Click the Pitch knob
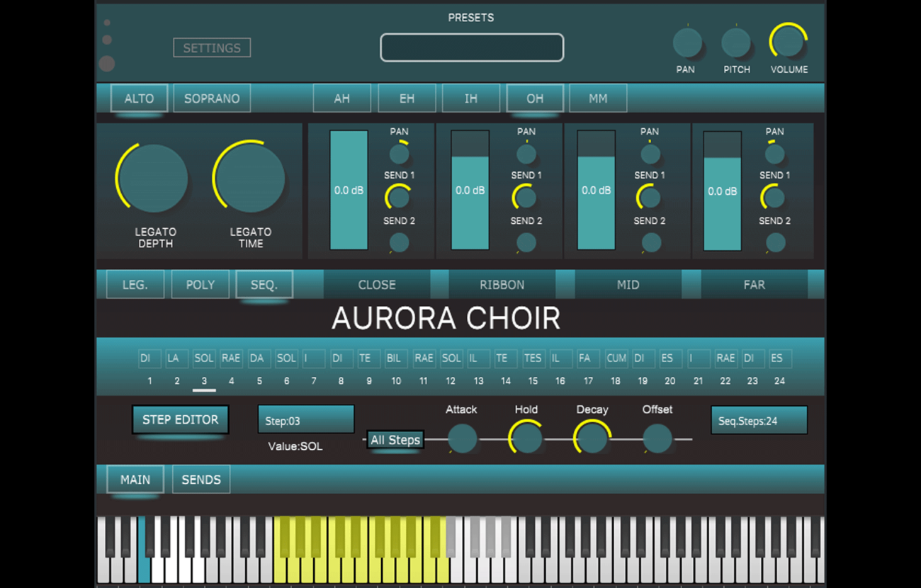Screen dimensions: 921x588 (x=735, y=43)
